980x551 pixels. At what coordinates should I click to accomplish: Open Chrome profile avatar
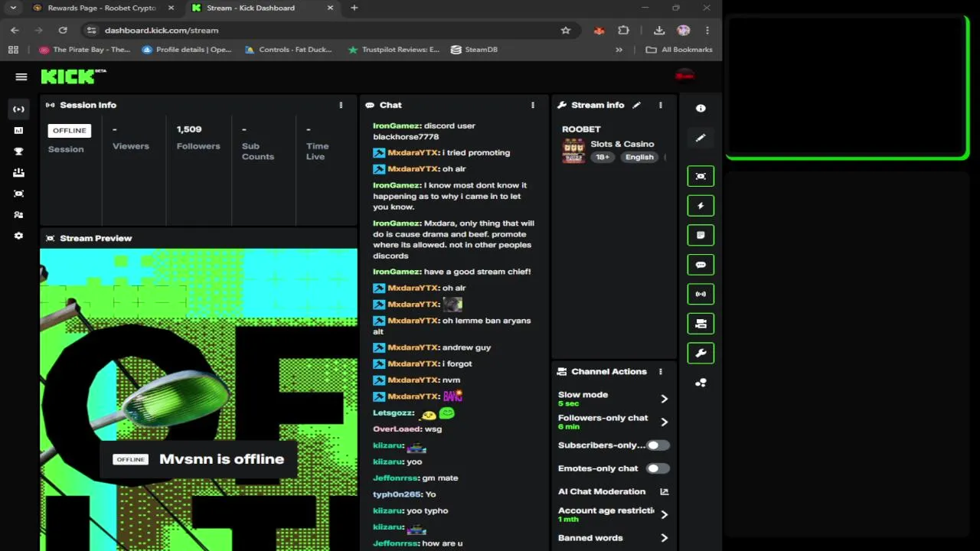point(684,30)
